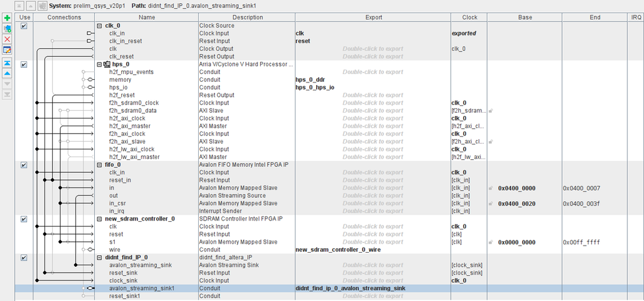The image size is (644, 301).
Task: Click the add subsystem icon below the plus
Action: point(7,29)
